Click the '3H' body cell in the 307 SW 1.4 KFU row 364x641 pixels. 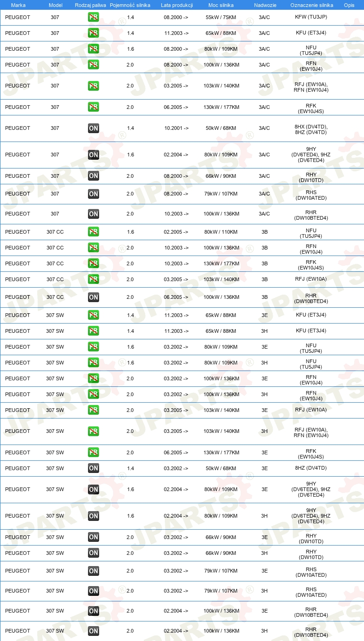click(264, 331)
